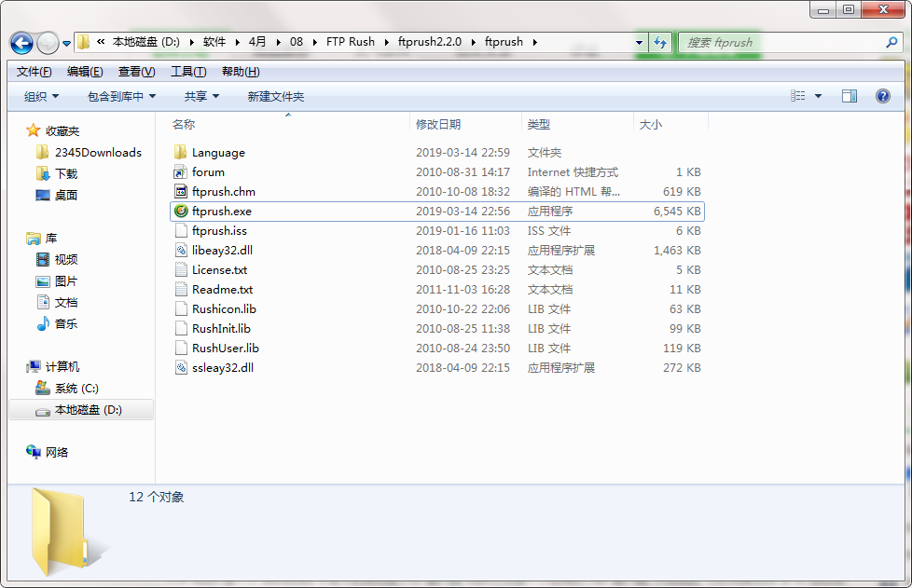
Task: Click the 库 libraries sidebar item
Action: point(42,239)
